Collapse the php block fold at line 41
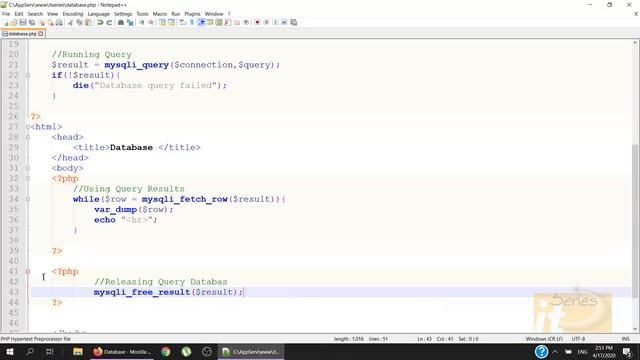The image size is (640, 360). [x=28, y=271]
